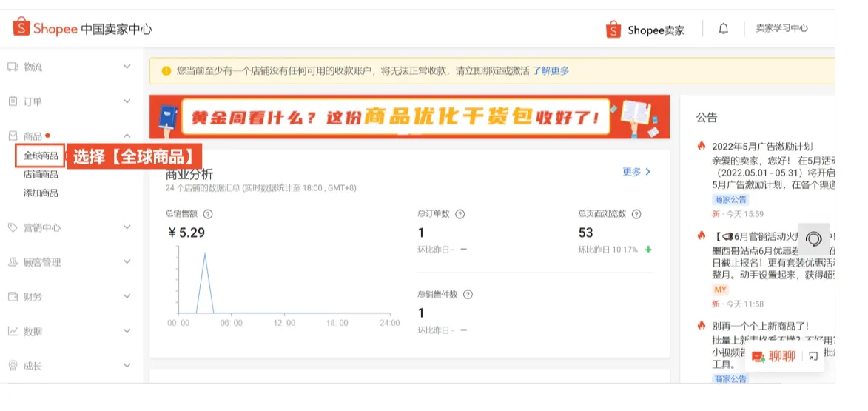Screen dimensions: 868x411
Task: Click help icon beside 总销售额
Action: pos(208,214)
